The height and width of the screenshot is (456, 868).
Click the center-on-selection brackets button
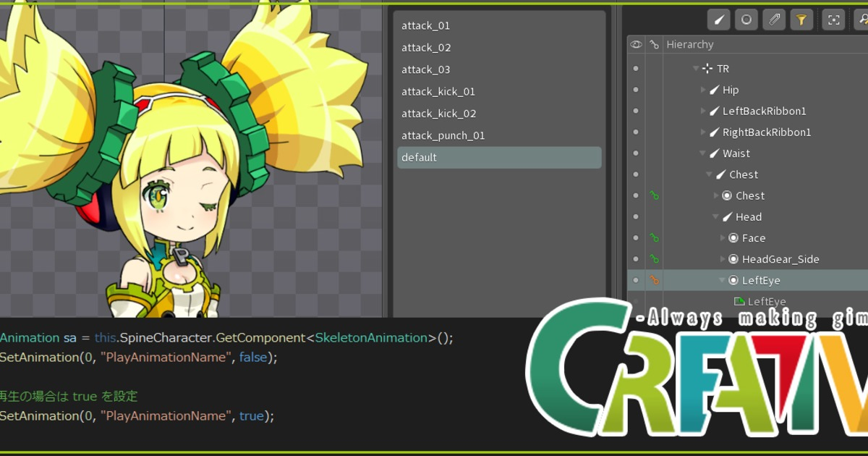[x=833, y=20]
